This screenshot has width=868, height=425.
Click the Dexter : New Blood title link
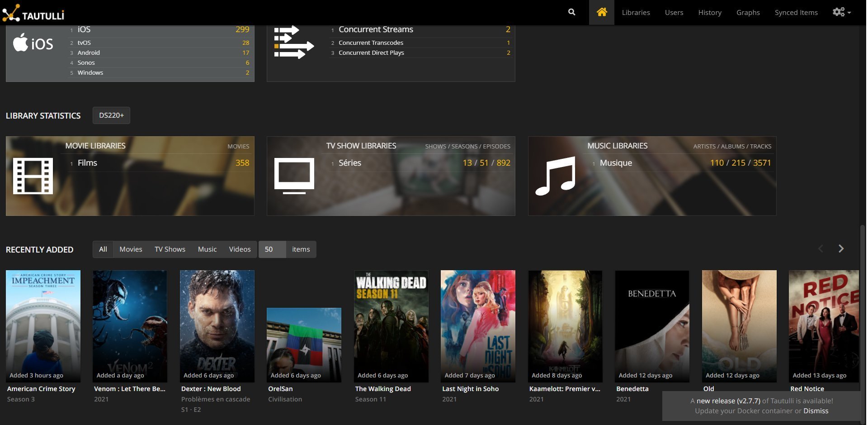coord(211,389)
